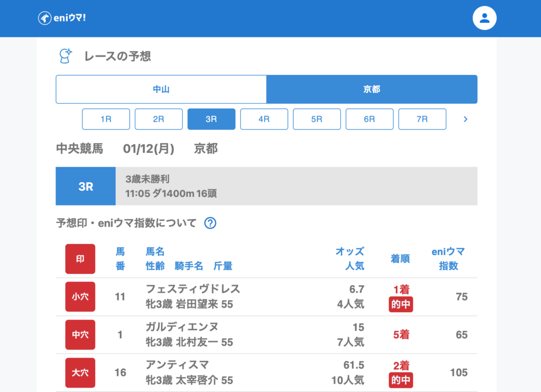This screenshot has width=541, height=392.
Task: Click the 大穴 prediction mark badge
Action: pos(80,372)
